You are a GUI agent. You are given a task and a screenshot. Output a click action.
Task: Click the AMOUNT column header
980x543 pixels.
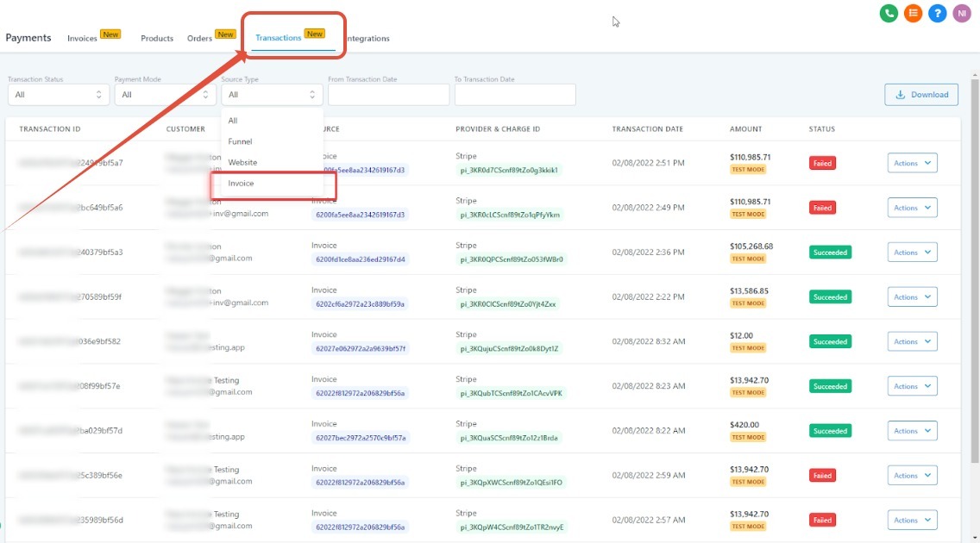click(x=745, y=129)
